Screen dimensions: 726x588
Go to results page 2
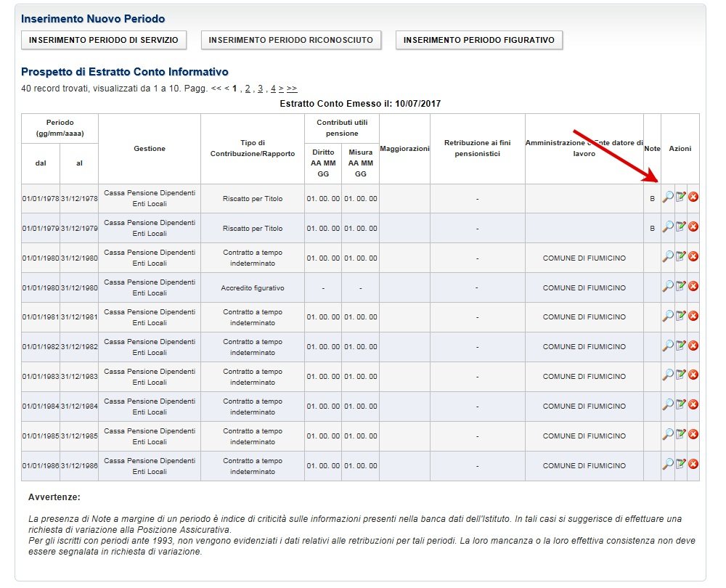[248, 89]
